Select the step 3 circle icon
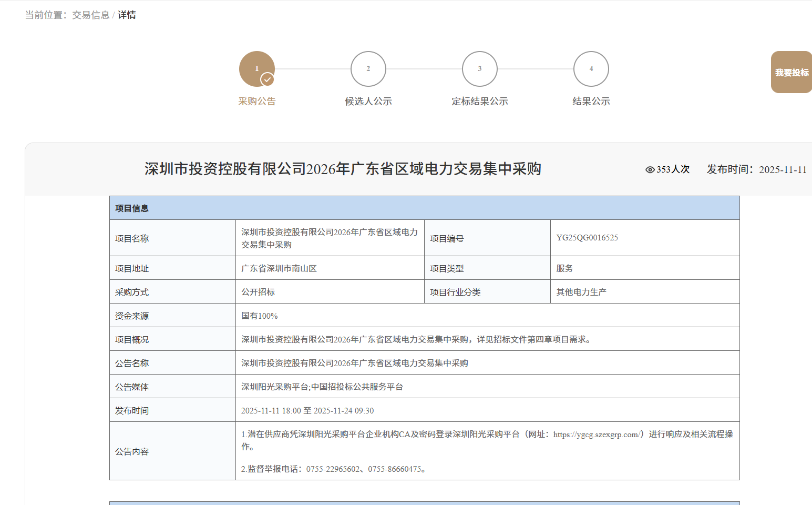The image size is (812, 505). [479, 69]
